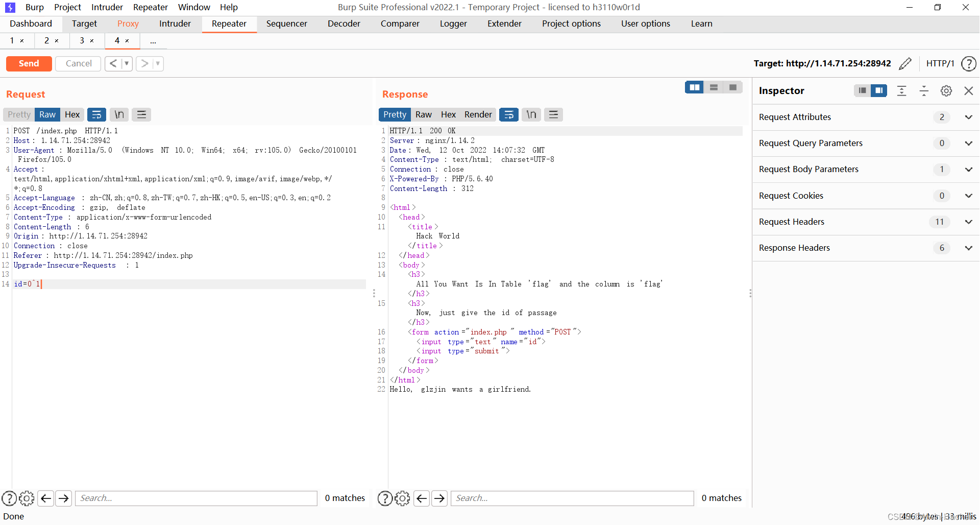Open the request history dropdown next to back arrow
Image resolution: width=980 pixels, height=525 pixels.
click(x=126, y=63)
